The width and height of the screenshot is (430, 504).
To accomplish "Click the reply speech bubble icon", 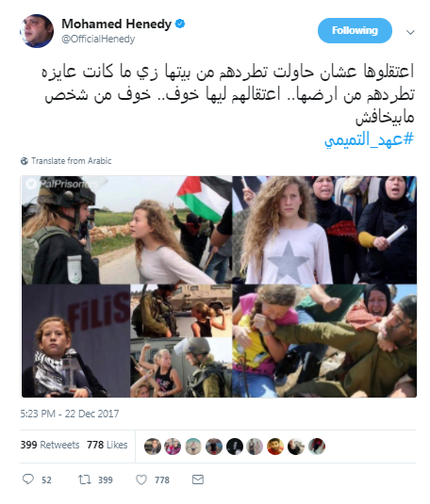I will [28, 479].
